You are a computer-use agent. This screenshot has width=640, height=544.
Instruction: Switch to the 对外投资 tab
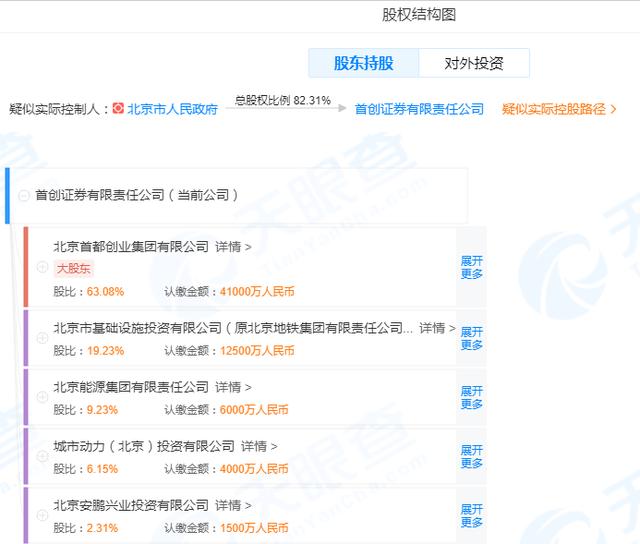coord(474,63)
